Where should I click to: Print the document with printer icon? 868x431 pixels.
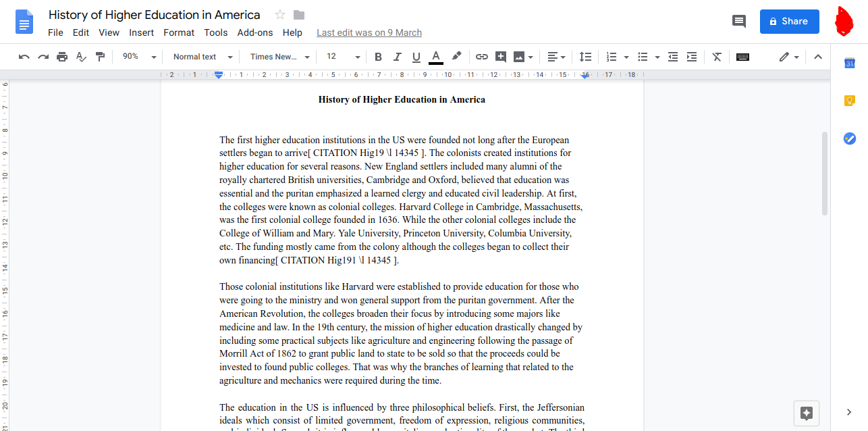pos(62,57)
